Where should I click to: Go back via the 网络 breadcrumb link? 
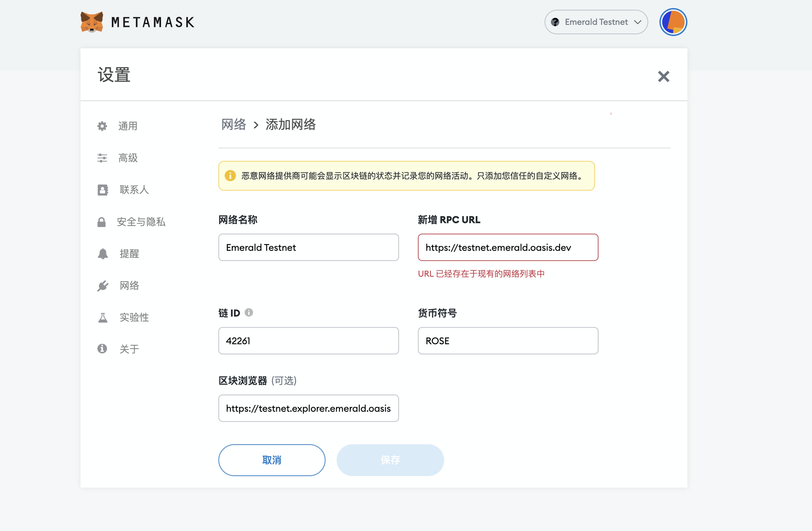(x=234, y=125)
